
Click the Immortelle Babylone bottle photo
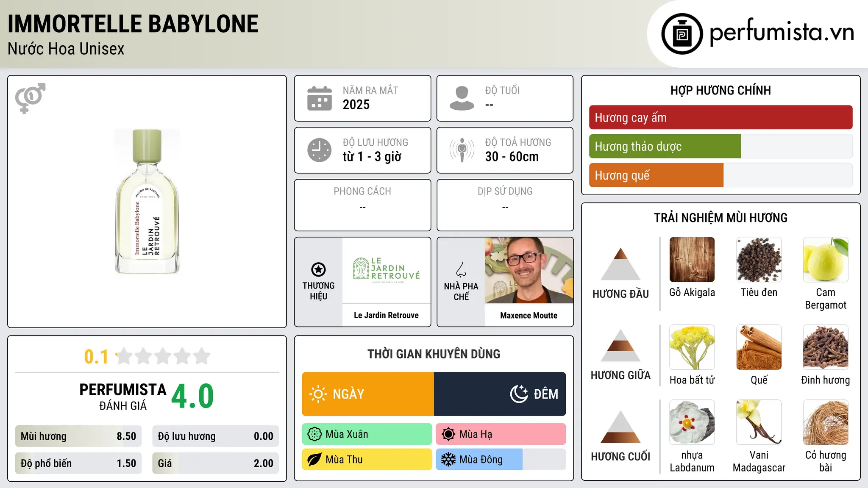[147, 202]
